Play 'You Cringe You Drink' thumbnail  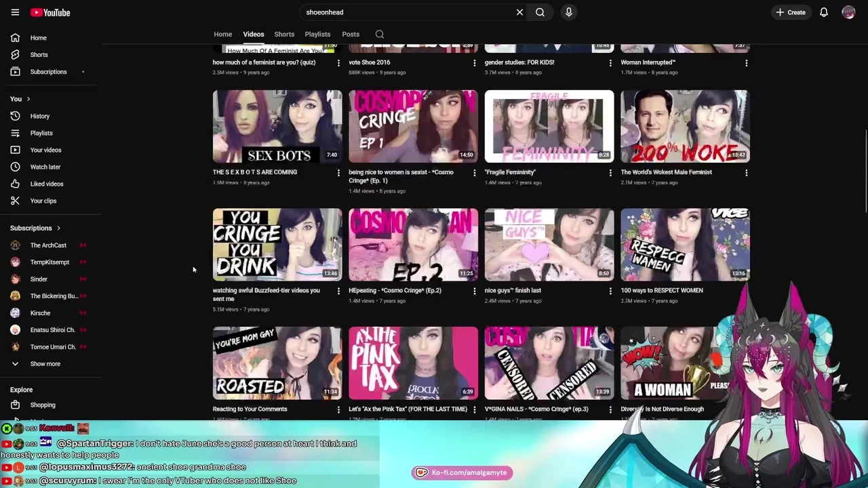point(277,245)
